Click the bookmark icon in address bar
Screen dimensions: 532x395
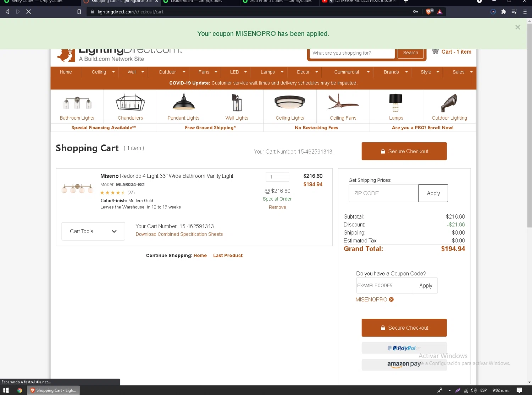tap(79, 12)
